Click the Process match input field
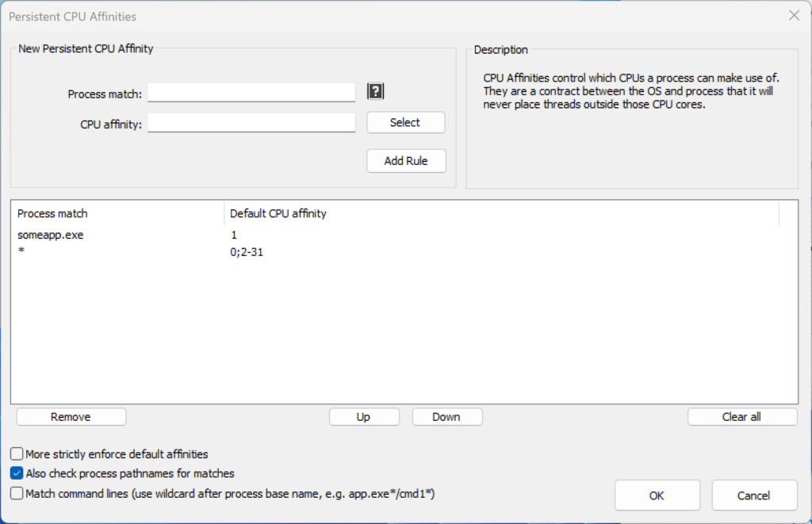The height and width of the screenshot is (524, 812). click(x=251, y=92)
